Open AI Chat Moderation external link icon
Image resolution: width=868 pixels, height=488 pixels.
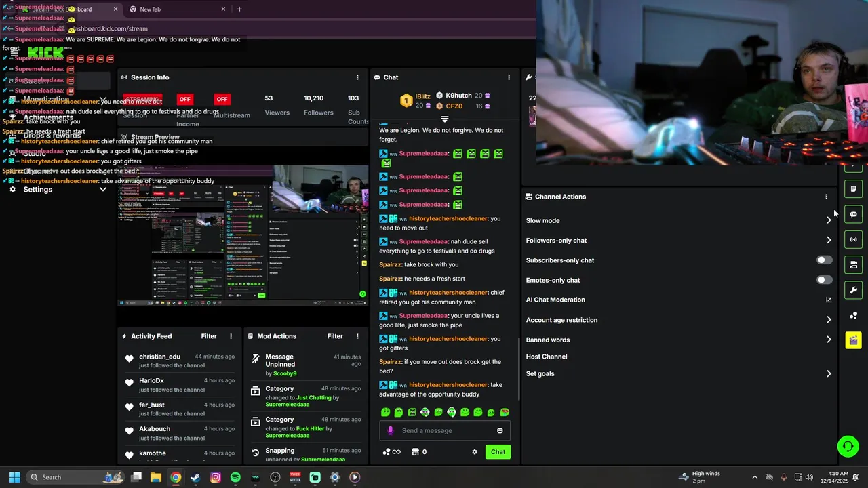tap(828, 300)
